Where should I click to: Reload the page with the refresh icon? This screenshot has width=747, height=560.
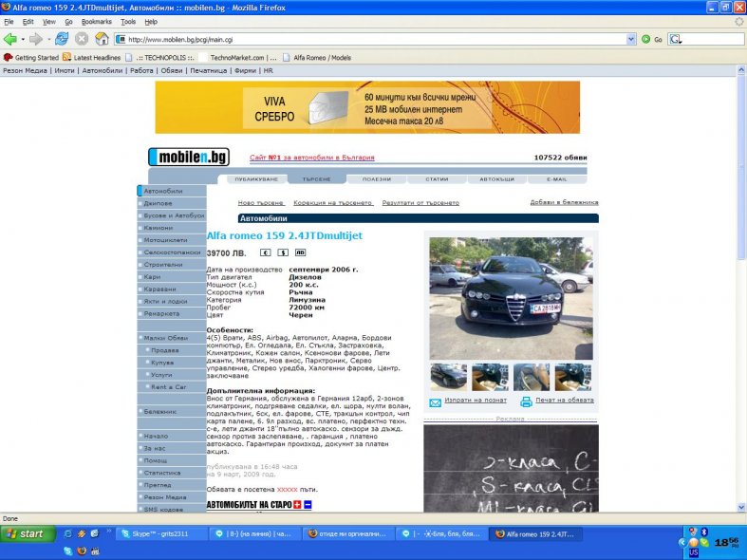pos(62,39)
